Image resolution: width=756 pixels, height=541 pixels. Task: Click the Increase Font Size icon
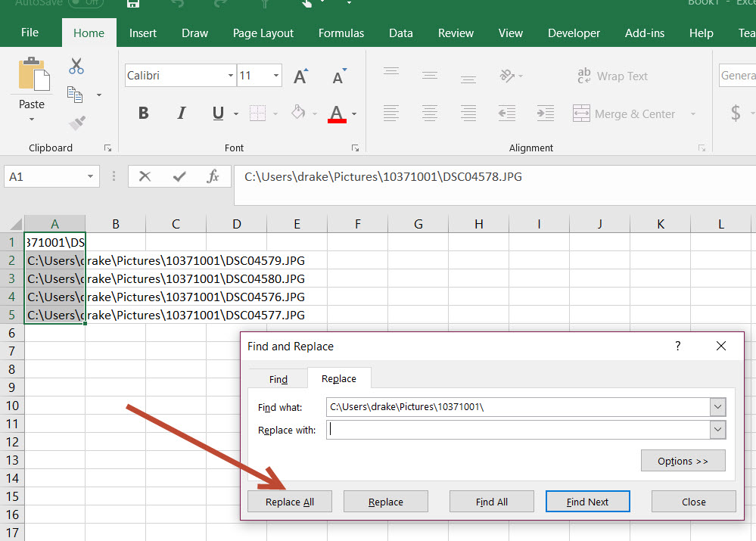tap(300, 76)
